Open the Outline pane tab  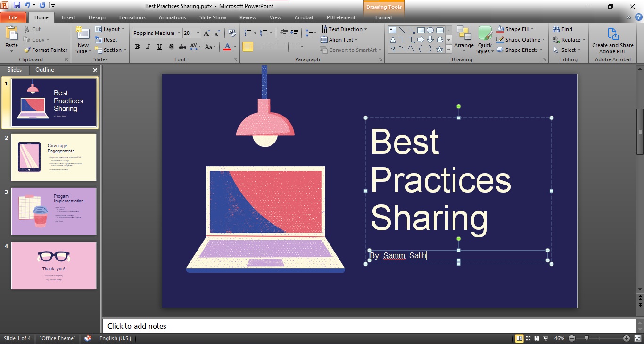[x=44, y=70]
